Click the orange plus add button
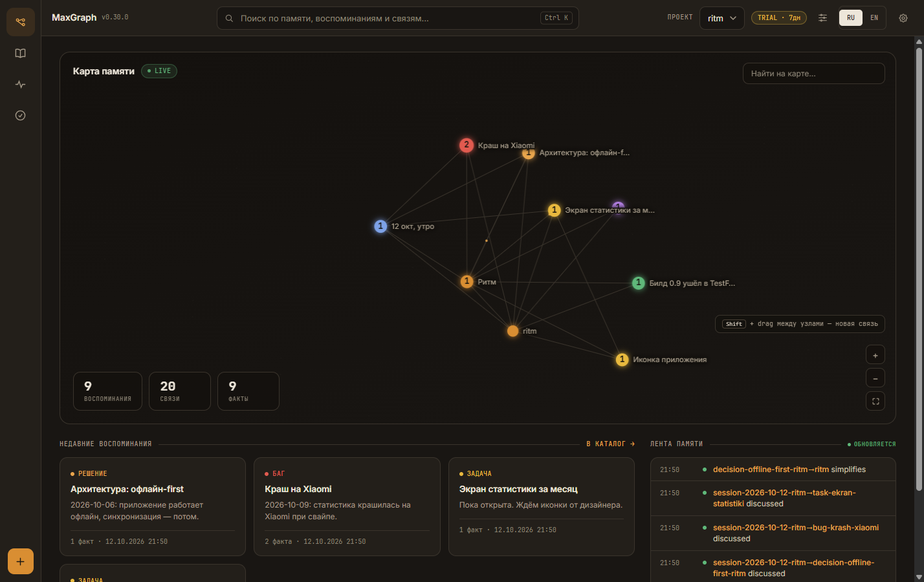Viewport: 924px width, 582px height. [x=21, y=561]
